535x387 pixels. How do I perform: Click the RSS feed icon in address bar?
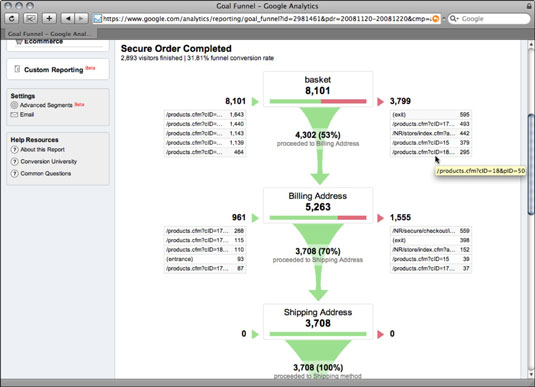coord(436,19)
